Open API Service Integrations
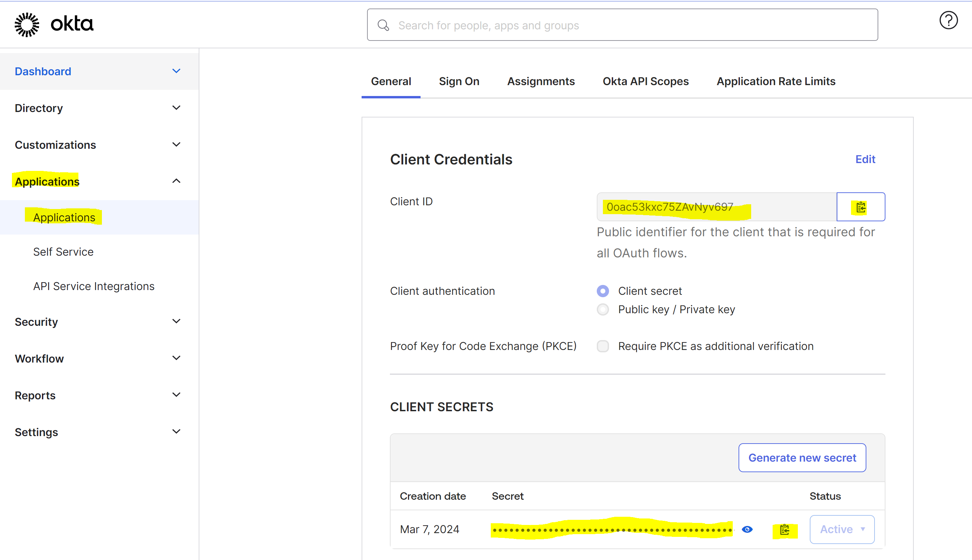This screenshot has height=560, width=972. [x=93, y=286]
